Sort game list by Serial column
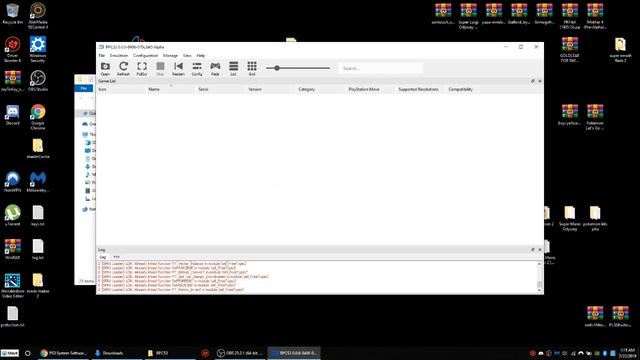 (x=203, y=89)
